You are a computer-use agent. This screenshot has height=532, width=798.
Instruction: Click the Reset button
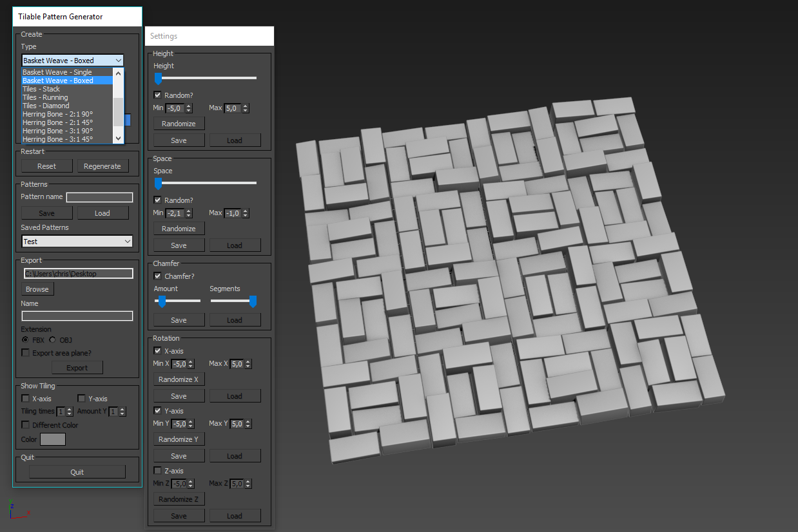coord(46,166)
